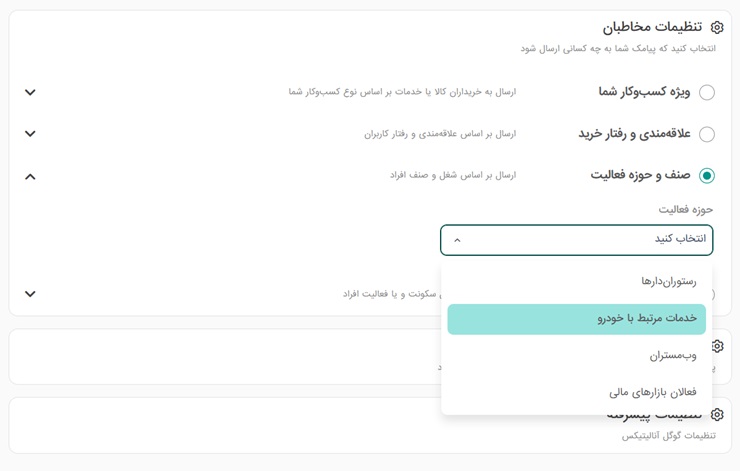
Task: Expand the ویژه کسب‌وکار شما row chevron
Action: click(x=30, y=92)
